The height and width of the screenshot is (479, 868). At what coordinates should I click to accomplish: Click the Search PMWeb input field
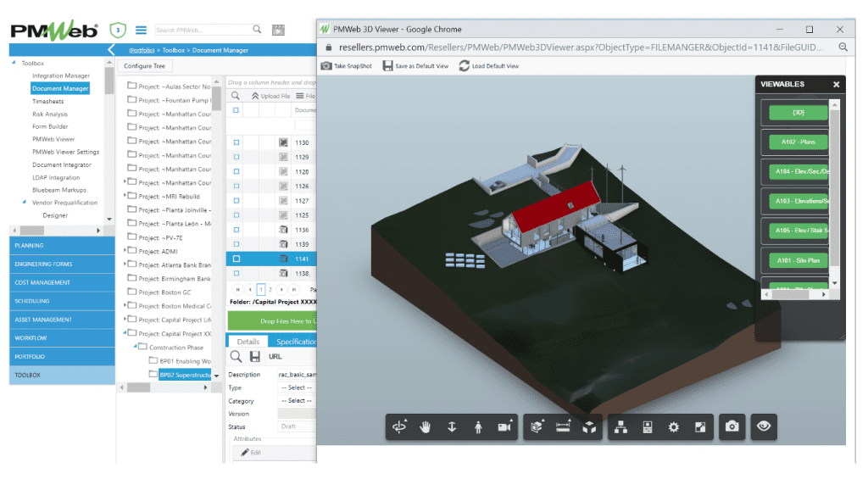203,30
